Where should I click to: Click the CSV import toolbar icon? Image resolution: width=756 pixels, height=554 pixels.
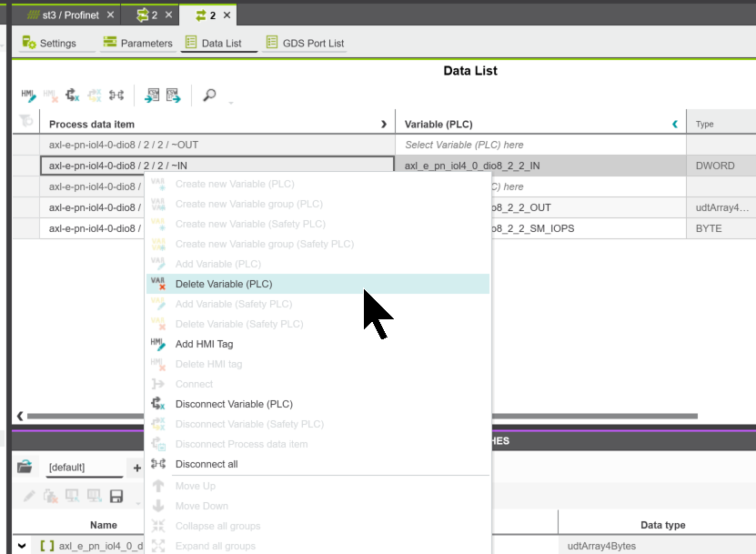pyautogui.click(x=152, y=95)
